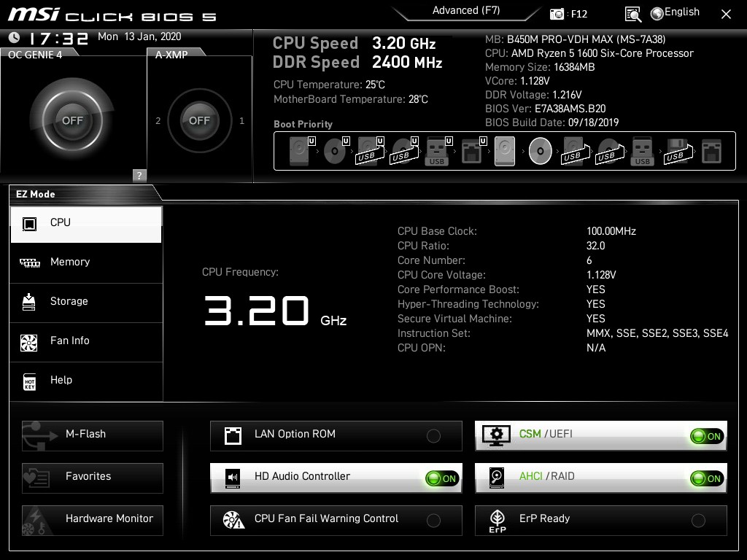Screen dimensions: 747x560
Task: Select the highlighted legacy hard disk boot icon
Action: click(505, 151)
